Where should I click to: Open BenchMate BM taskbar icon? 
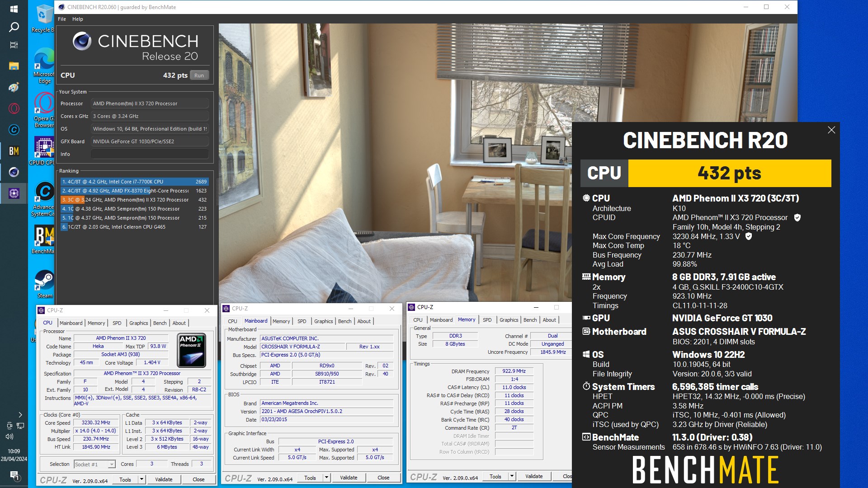[x=14, y=151]
